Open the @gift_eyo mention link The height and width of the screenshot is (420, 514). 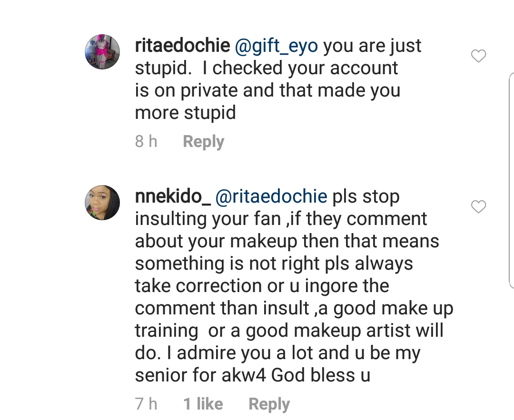coord(277,46)
